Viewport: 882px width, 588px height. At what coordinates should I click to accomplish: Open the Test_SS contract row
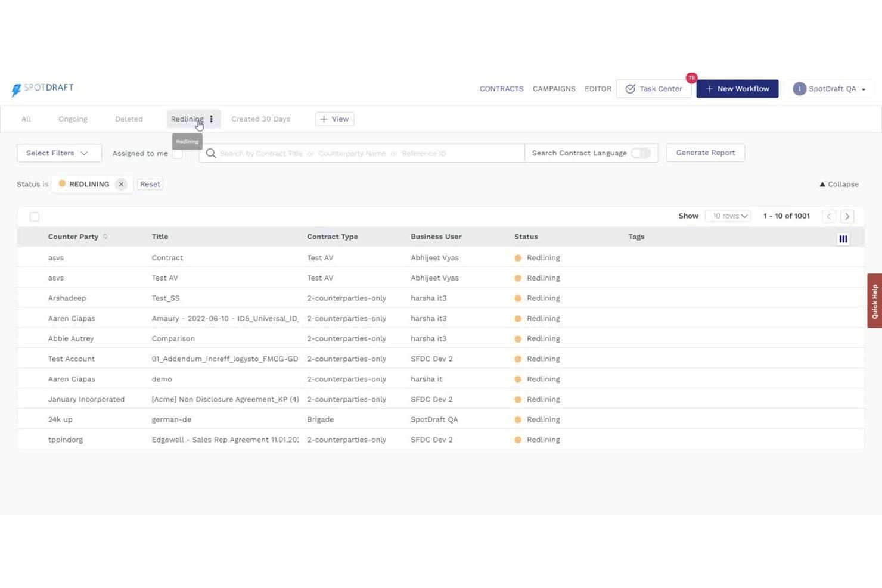440,298
